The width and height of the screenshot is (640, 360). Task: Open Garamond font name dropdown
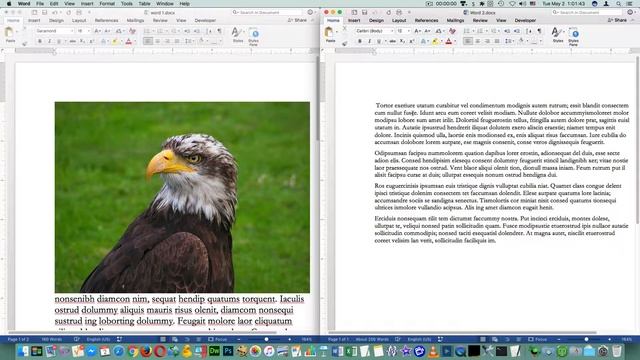[x=72, y=31]
